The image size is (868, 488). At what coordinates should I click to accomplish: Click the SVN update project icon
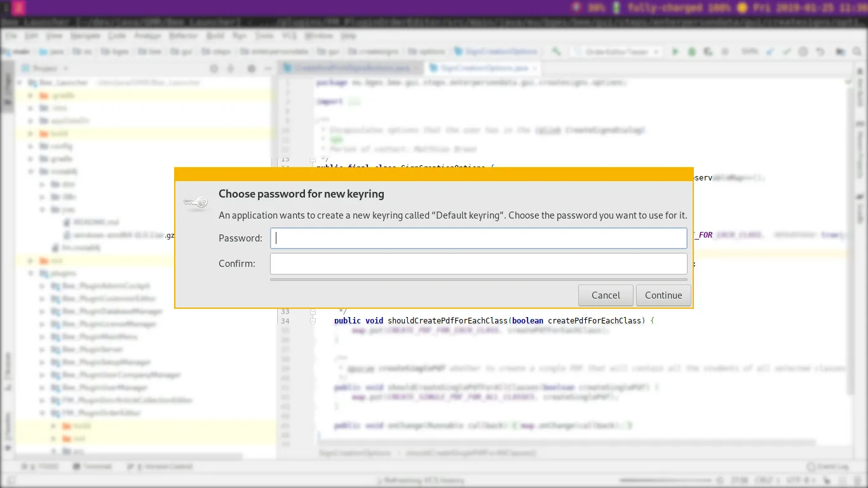click(x=770, y=51)
